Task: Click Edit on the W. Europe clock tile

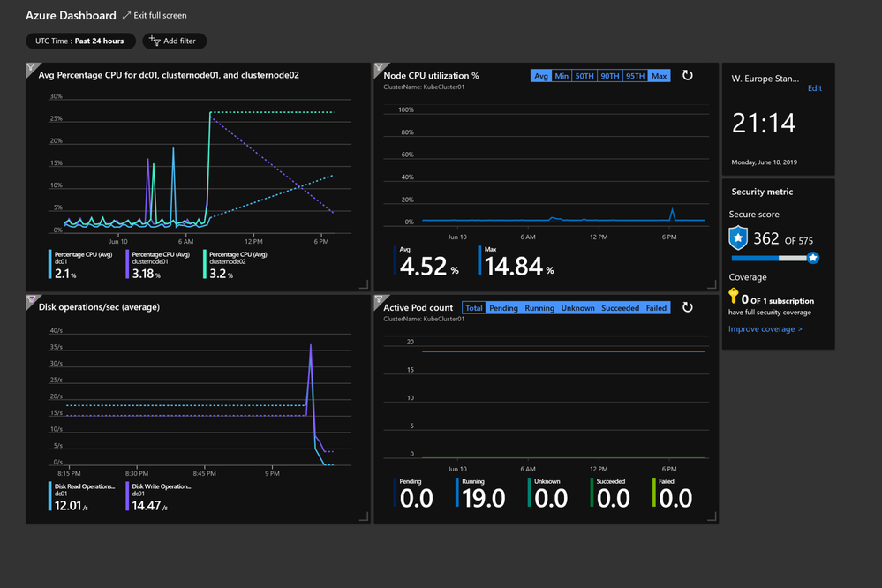Action: point(815,88)
